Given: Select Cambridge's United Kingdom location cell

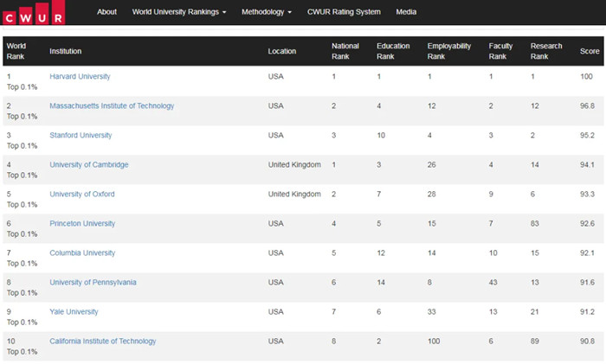Looking at the screenshot, I should click(294, 164).
